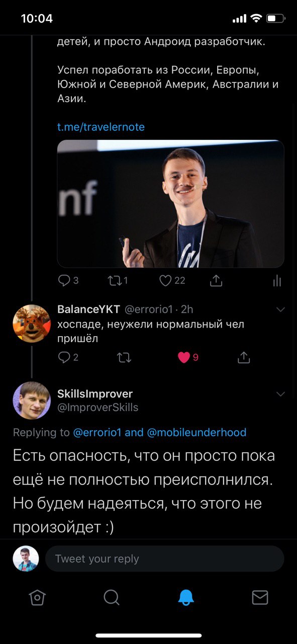Switch to Search tab in bottom bar
The image size is (297, 644).
pos(112,597)
